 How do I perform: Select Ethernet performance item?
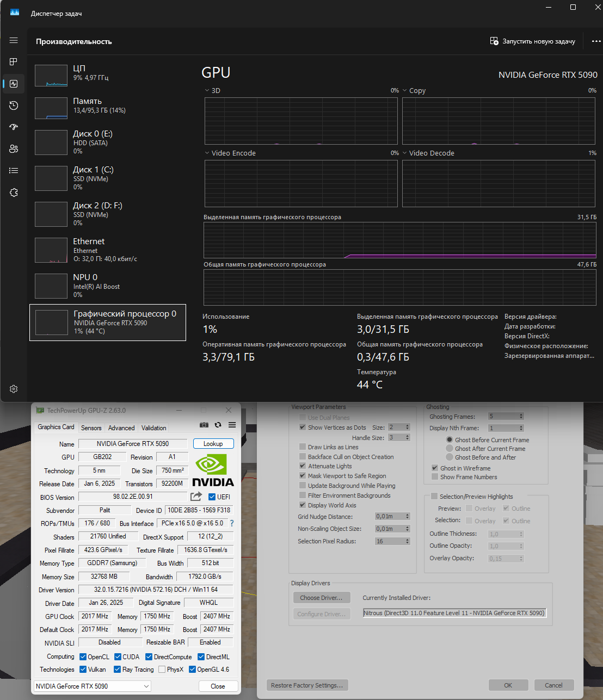[x=108, y=250]
